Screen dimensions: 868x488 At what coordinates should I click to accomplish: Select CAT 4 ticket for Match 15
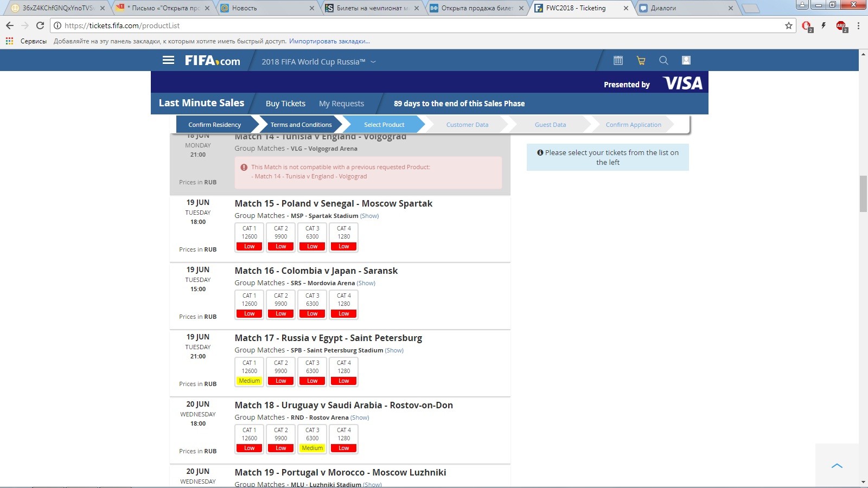[344, 237]
